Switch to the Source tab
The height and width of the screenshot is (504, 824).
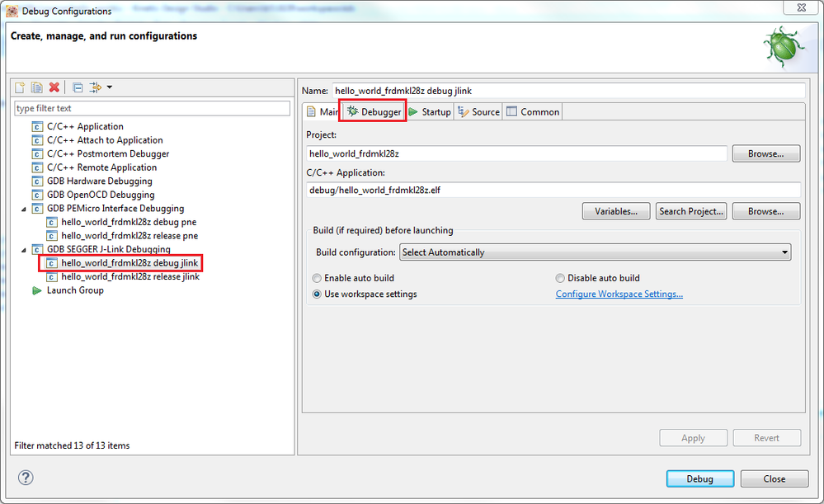point(478,112)
